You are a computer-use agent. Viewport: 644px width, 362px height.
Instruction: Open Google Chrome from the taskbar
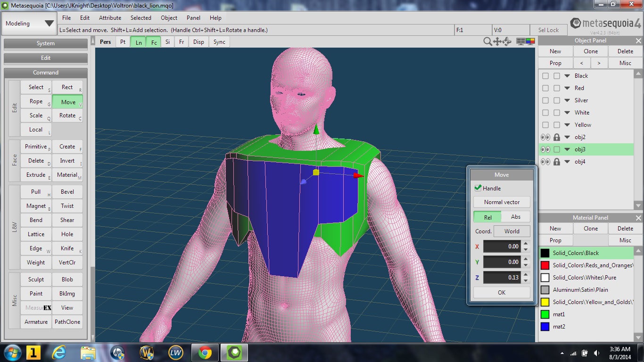205,353
